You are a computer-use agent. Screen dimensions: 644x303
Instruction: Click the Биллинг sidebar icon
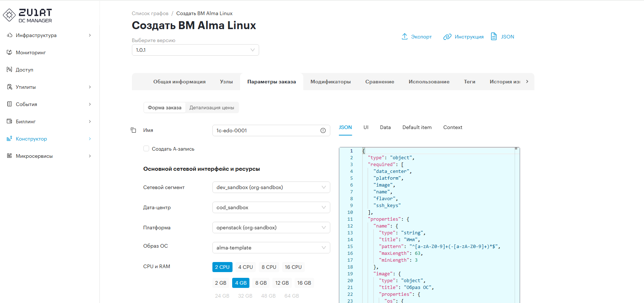(x=9, y=121)
